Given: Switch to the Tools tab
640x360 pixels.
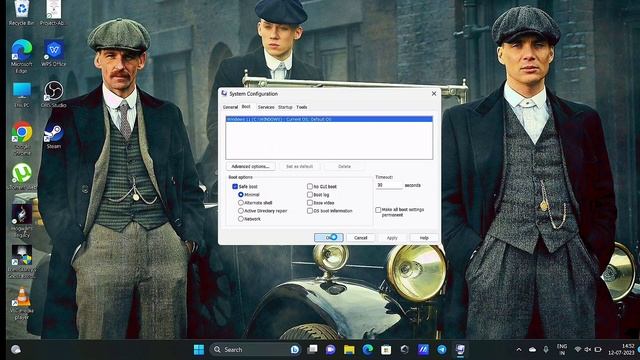Looking at the screenshot, I should pos(302,107).
